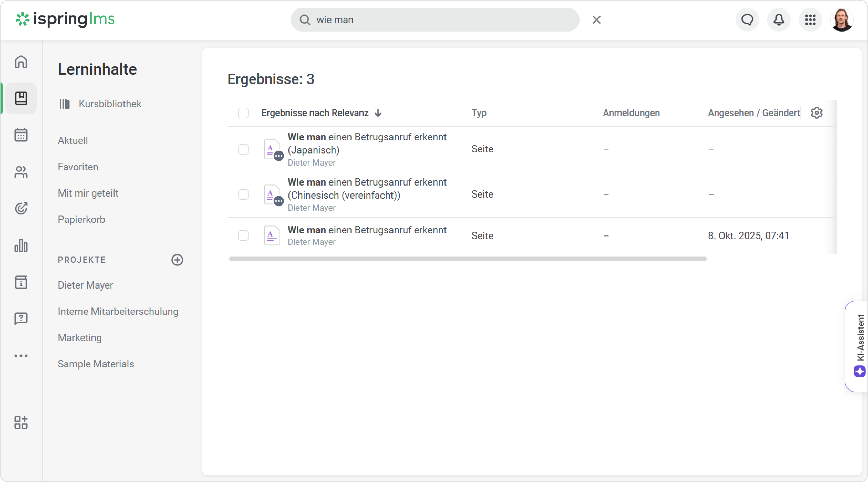
Task: Open the user profile avatar menu
Action: (x=842, y=20)
